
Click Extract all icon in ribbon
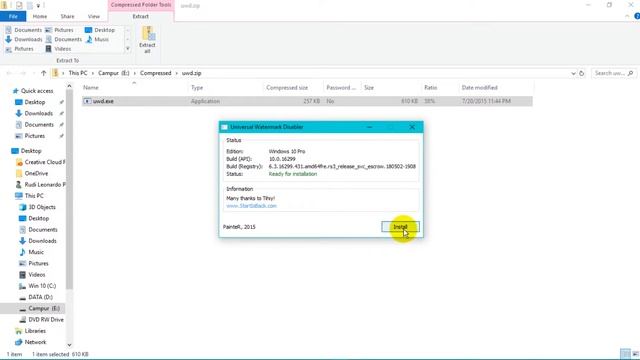[147, 40]
